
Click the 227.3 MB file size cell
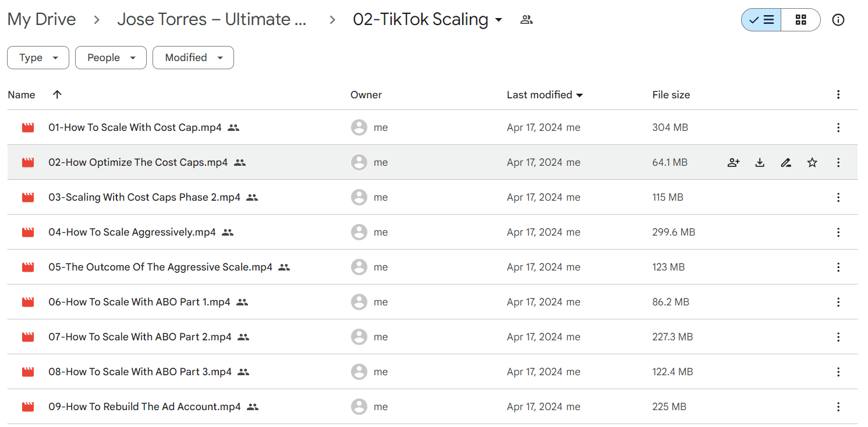click(672, 337)
